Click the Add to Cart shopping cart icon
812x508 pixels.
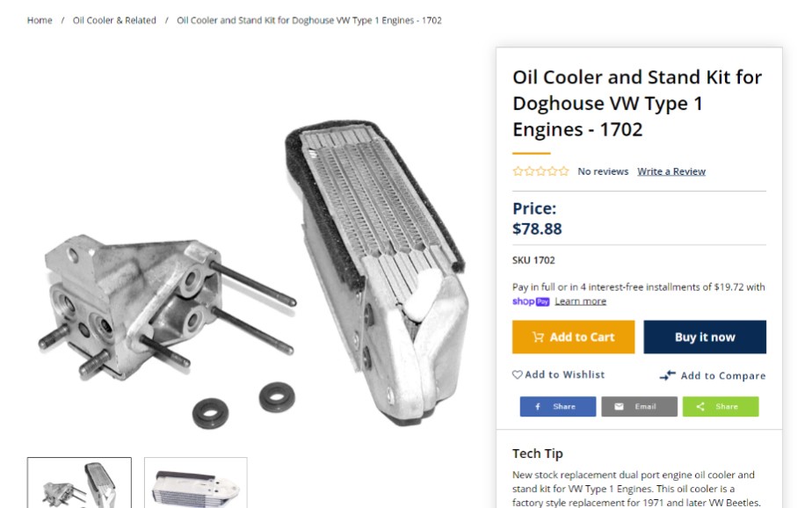click(538, 337)
